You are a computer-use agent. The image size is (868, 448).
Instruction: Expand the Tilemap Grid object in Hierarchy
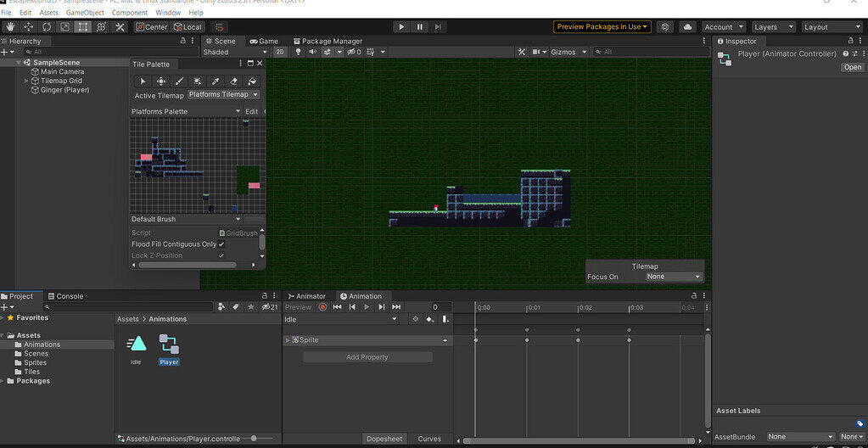[x=26, y=81]
